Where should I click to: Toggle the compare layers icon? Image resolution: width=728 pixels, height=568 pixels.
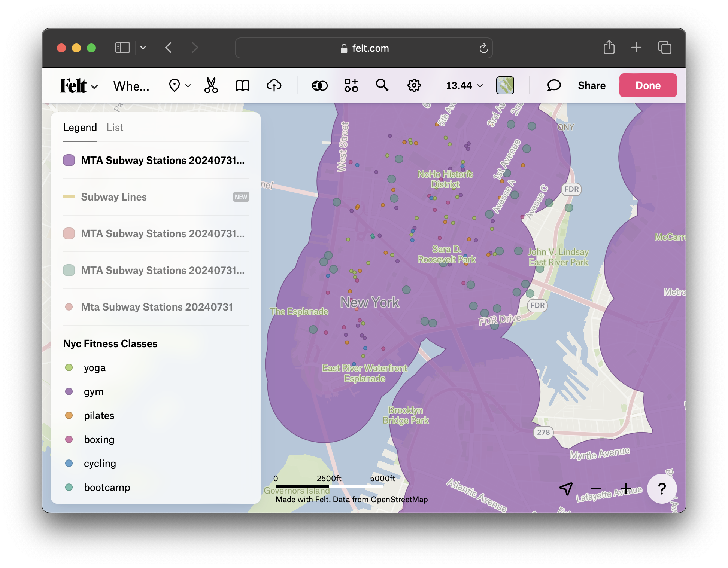pyautogui.click(x=318, y=85)
